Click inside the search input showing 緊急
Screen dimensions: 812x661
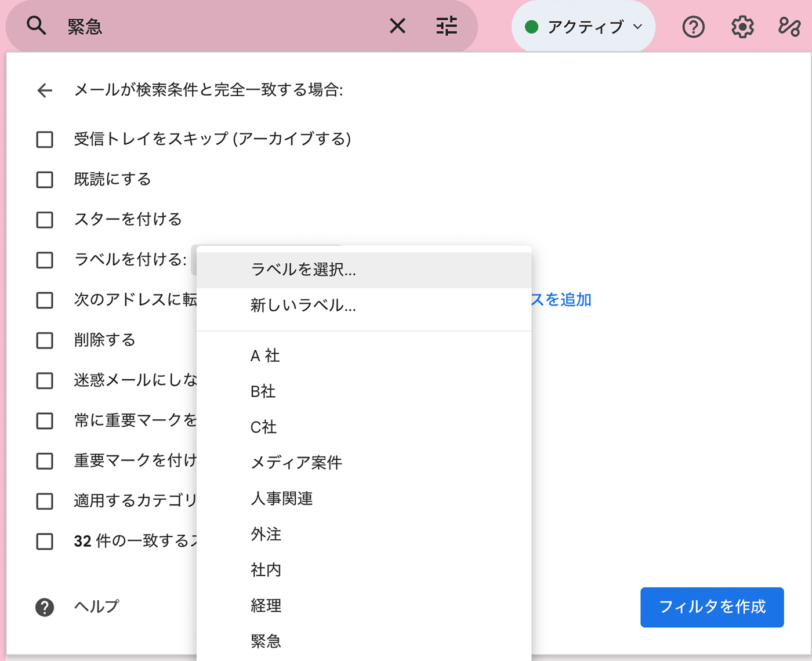174,26
